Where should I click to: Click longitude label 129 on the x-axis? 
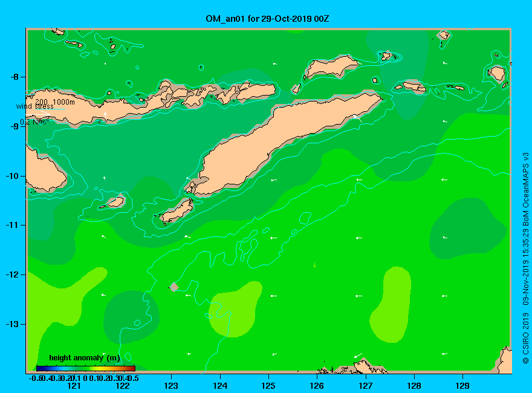click(x=462, y=386)
